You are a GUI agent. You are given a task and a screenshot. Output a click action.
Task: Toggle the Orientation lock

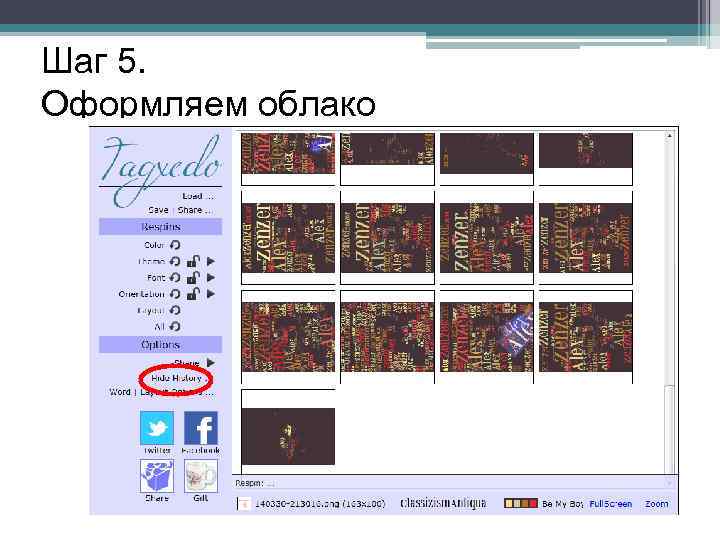coord(193,294)
